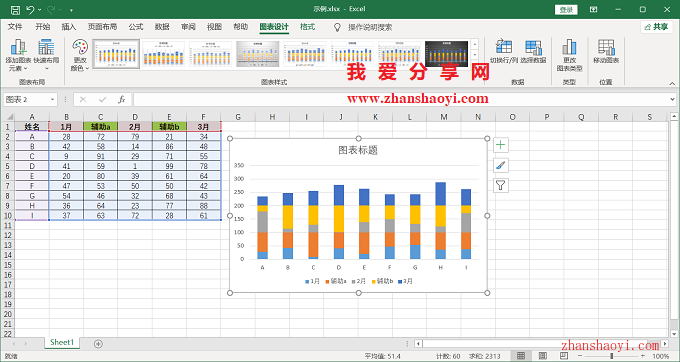Click the cell header 姓名
680x362 pixels.
(x=32, y=127)
